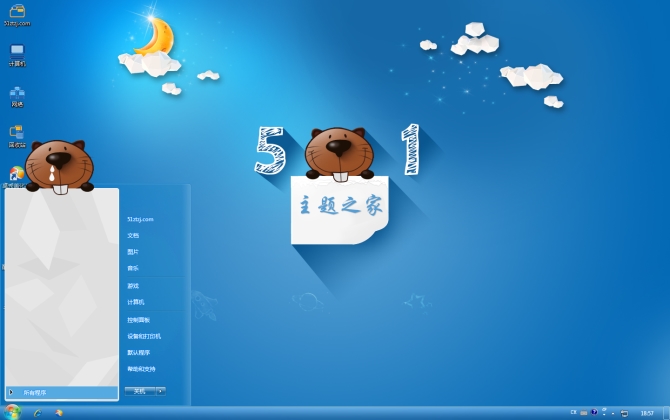Open 设备和打印机 from the Start menu
The image size is (670, 420).
coord(144,336)
